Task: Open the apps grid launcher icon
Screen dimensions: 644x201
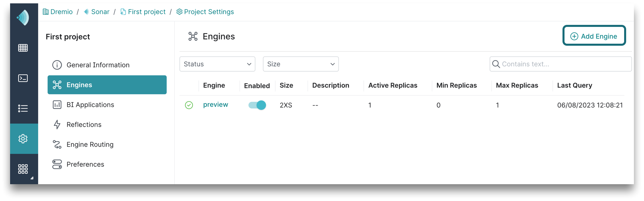Action: 23,169
